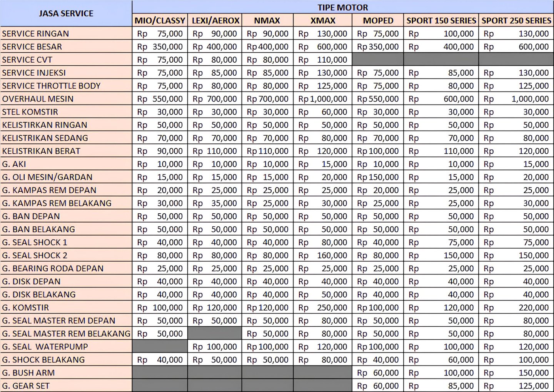
Task: Select the SPORT 150 SERIES column header
Action: pos(441,20)
